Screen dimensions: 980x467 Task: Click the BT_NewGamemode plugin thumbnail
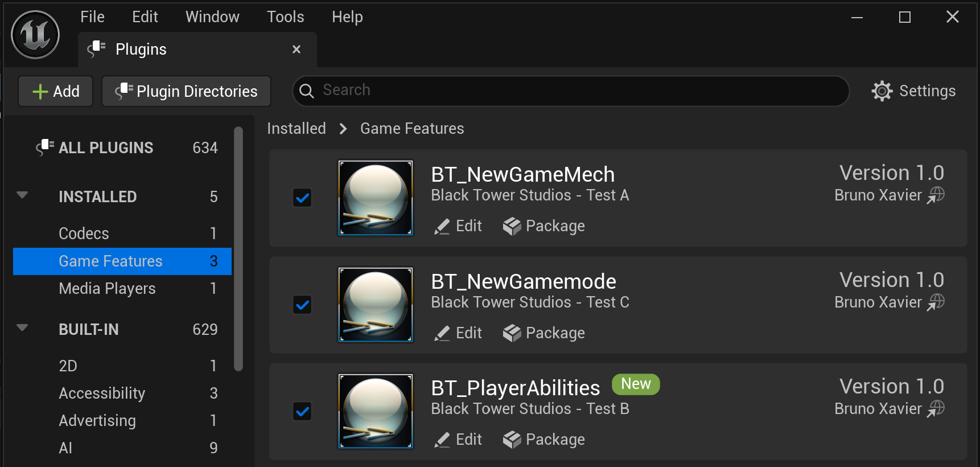tap(376, 305)
